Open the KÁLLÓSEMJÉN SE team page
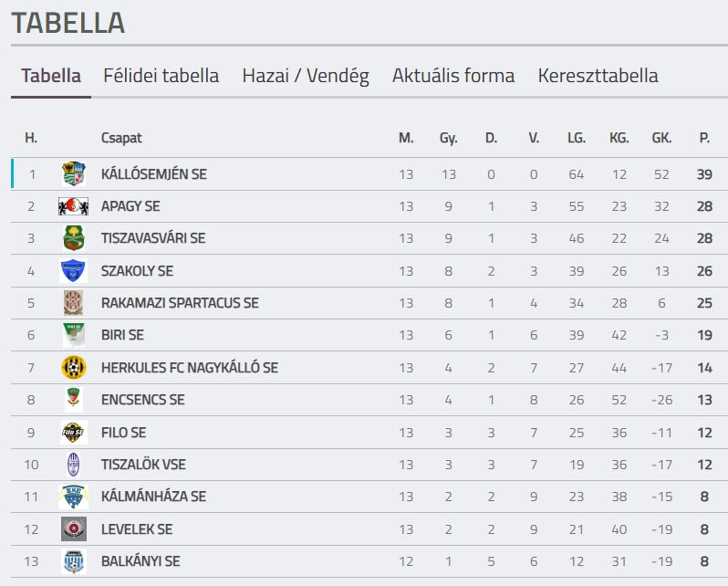 point(154,174)
